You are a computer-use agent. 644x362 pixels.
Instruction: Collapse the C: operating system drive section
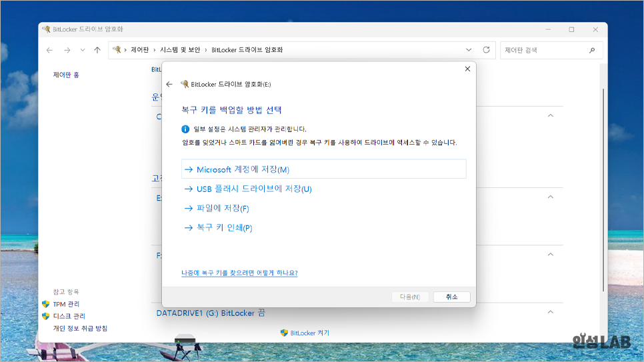551,115
